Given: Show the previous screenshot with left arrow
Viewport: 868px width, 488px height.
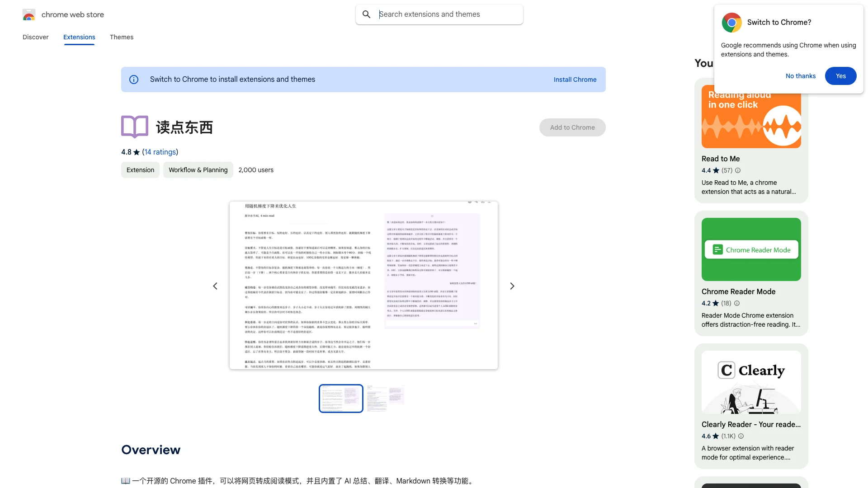Looking at the screenshot, I should (x=215, y=286).
